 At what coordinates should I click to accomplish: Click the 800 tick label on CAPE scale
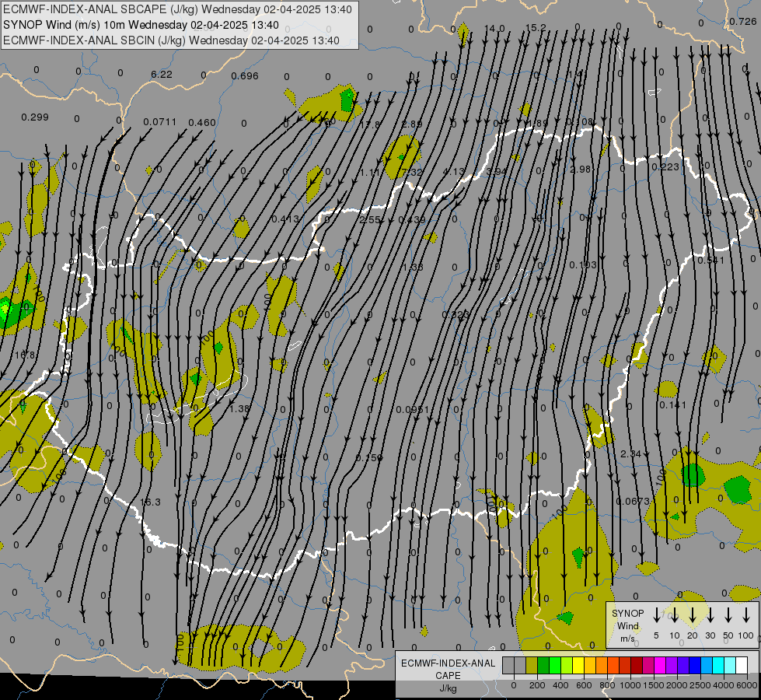pyautogui.click(x=607, y=685)
